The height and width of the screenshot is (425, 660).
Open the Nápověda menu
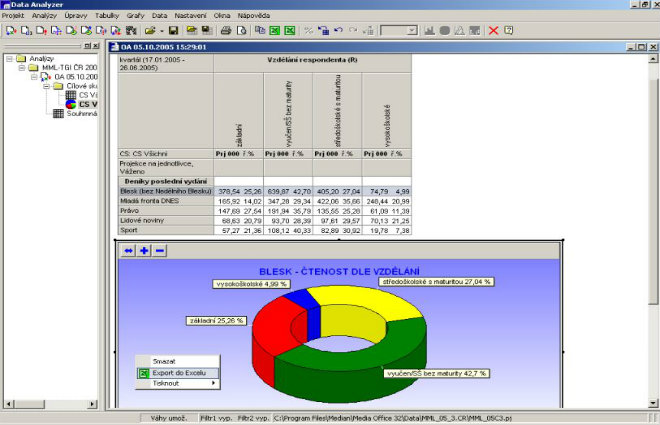coord(253,16)
